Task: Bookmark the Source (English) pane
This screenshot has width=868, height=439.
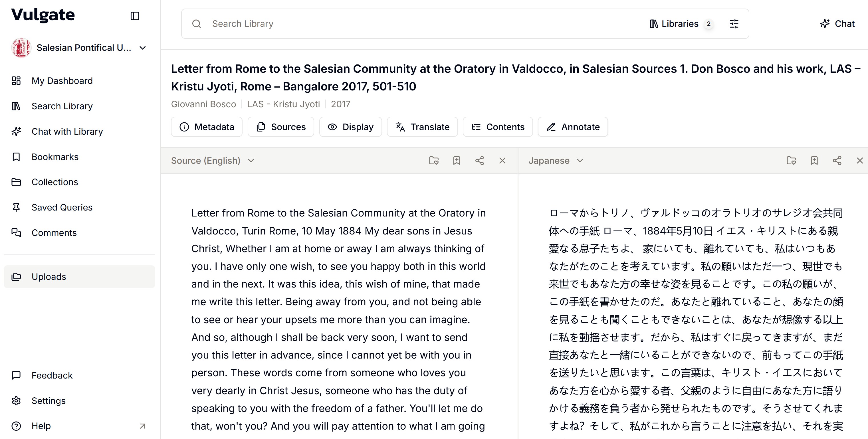Action: 457,160
